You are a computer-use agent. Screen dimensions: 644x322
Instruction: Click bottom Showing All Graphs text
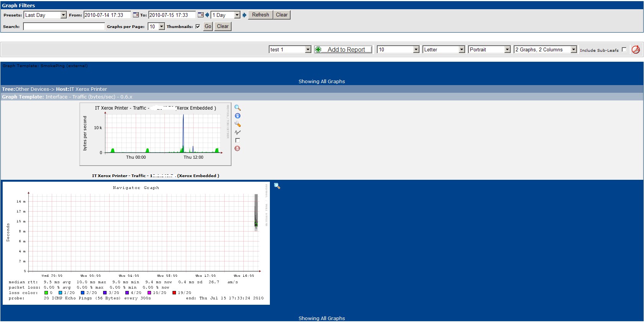point(322,318)
